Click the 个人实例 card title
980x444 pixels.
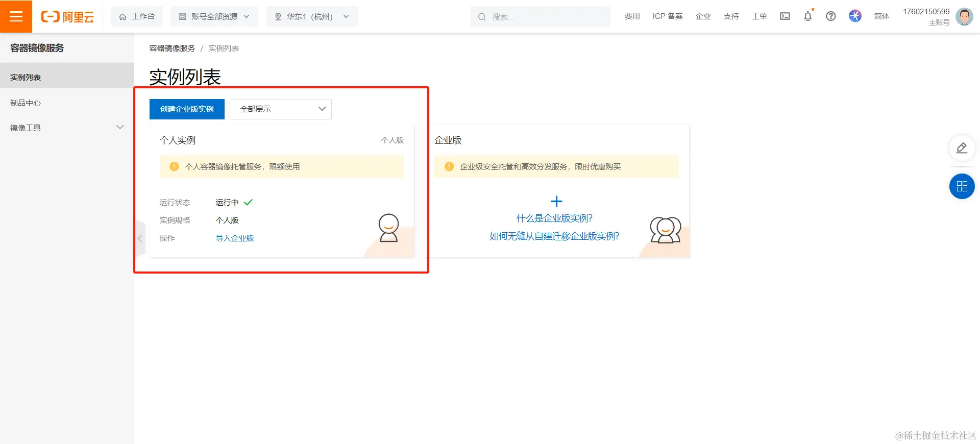click(177, 140)
